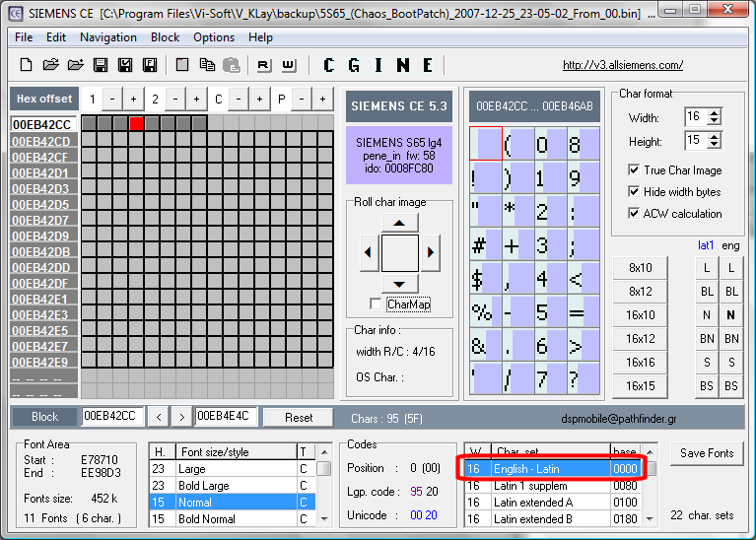Increase char format Height with up spinner
Image resolution: width=756 pixels, height=540 pixels.
pyautogui.click(x=714, y=136)
